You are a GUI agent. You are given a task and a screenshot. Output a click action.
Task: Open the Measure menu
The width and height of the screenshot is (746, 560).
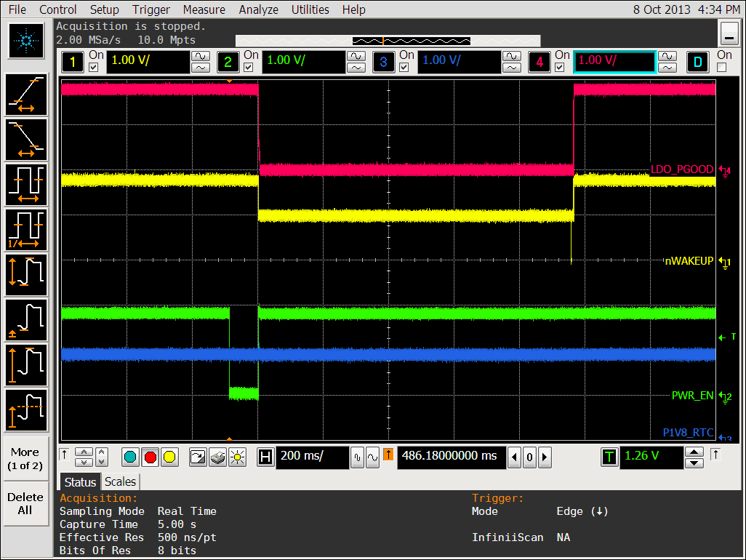click(204, 9)
